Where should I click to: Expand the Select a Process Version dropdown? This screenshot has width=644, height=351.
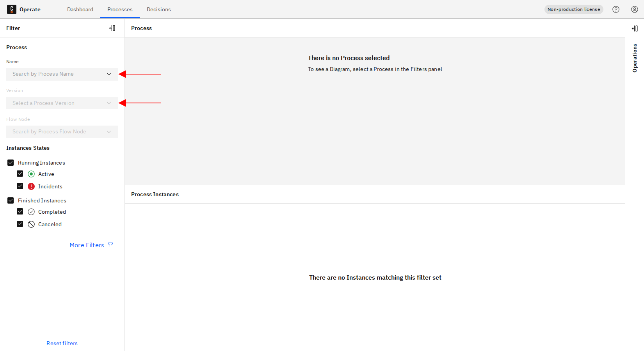point(62,103)
